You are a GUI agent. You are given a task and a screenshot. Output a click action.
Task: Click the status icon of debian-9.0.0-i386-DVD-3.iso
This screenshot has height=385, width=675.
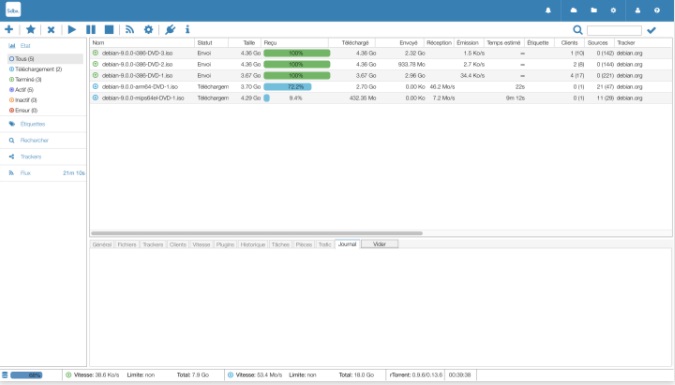96,53
